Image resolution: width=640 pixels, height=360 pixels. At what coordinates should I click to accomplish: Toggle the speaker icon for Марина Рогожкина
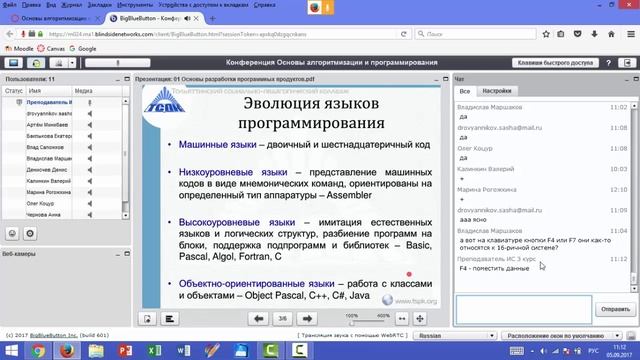click(90, 192)
